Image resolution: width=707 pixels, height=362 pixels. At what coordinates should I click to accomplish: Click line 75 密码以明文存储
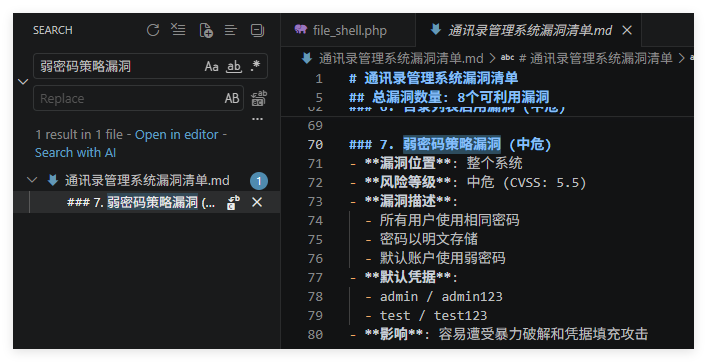[x=428, y=239]
